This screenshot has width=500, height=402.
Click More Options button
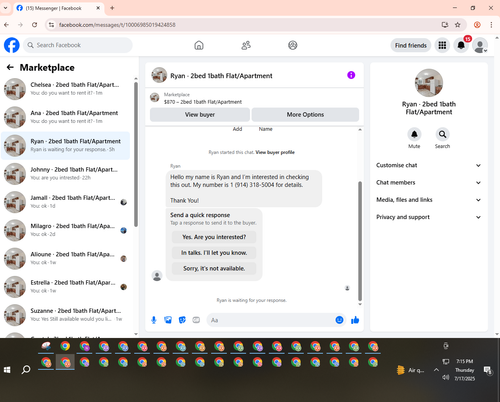pyautogui.click(x=305, y=115)
